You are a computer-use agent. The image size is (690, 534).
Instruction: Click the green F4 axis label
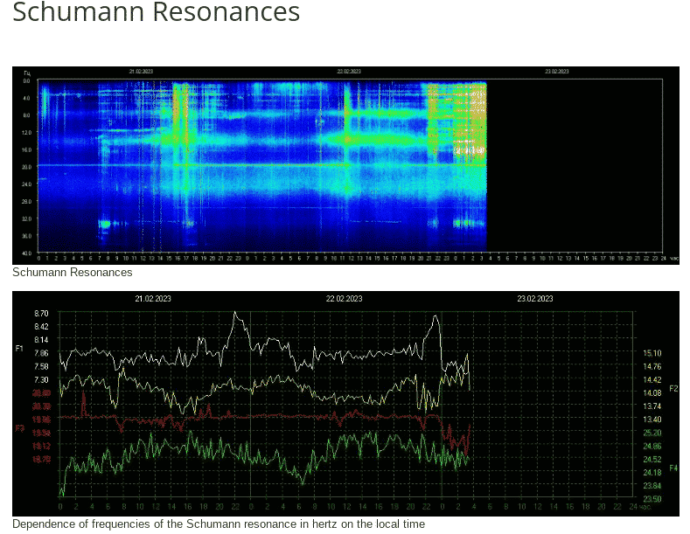(673, 466)
